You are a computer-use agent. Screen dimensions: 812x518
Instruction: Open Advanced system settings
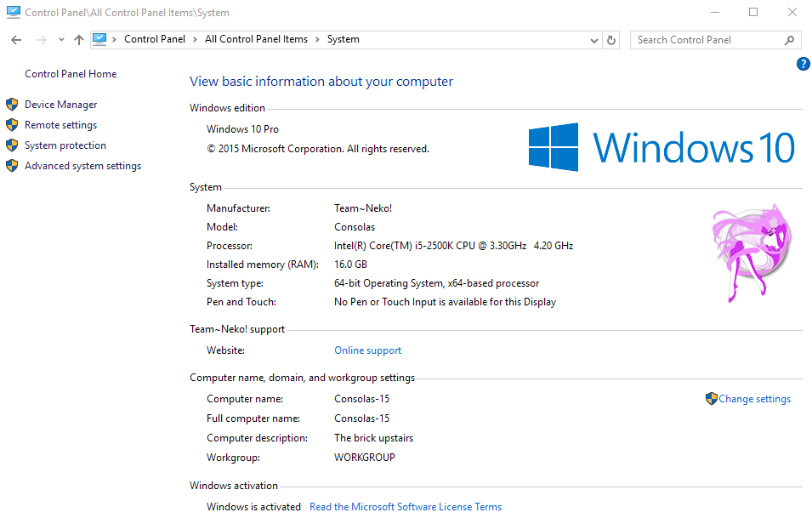(x=82, y=166)
